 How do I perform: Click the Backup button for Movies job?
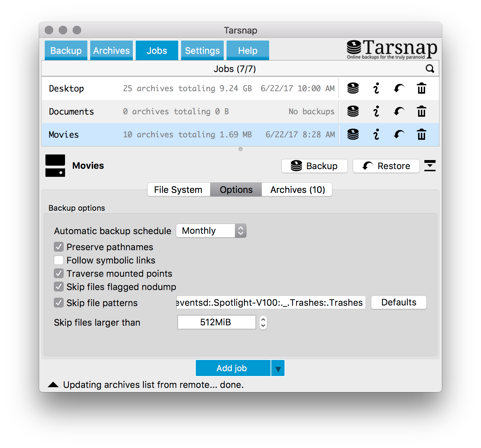(315, 166)
